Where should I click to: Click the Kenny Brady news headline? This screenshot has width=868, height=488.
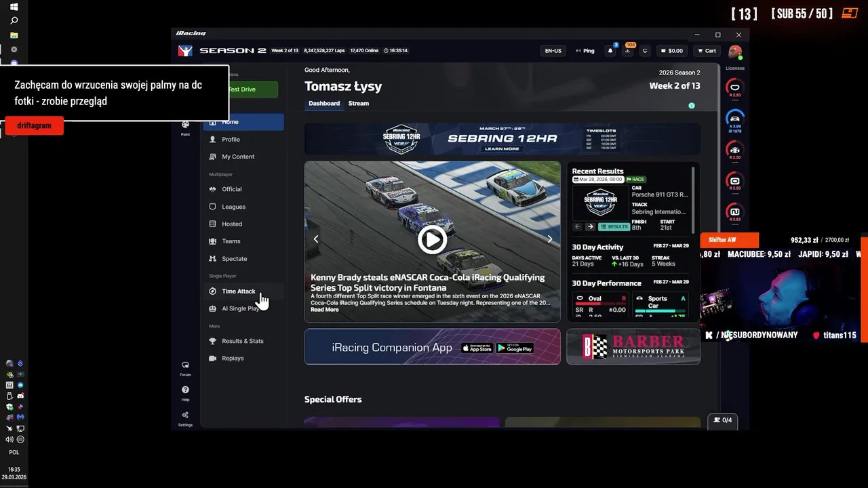(427, 283)
